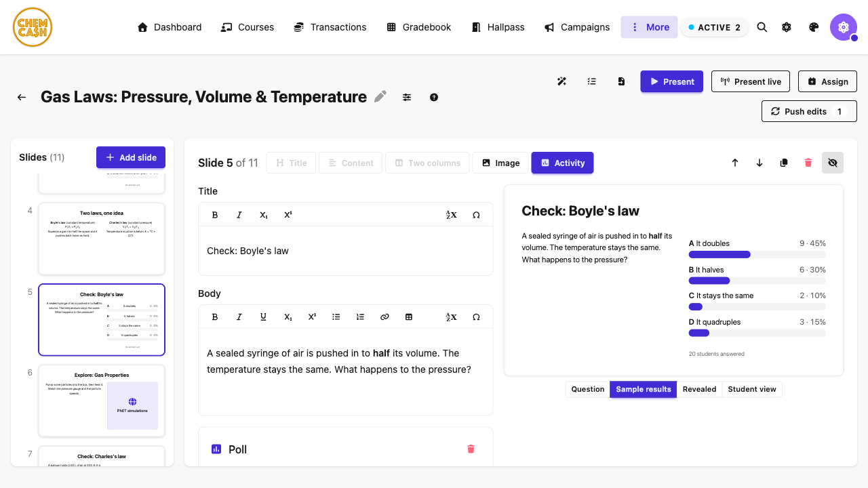Switch preview to Question

coord(588,389)
